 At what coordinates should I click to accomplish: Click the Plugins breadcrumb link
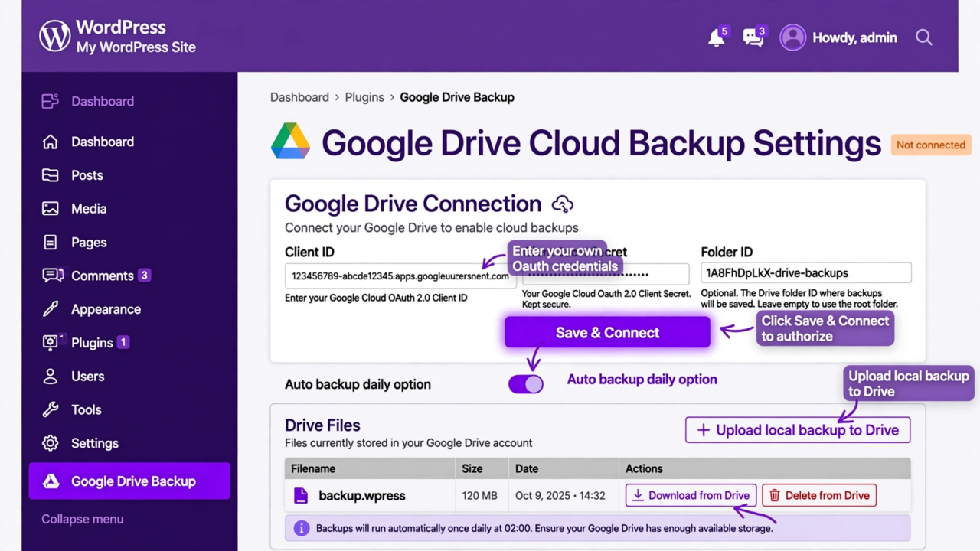point(364,97)
